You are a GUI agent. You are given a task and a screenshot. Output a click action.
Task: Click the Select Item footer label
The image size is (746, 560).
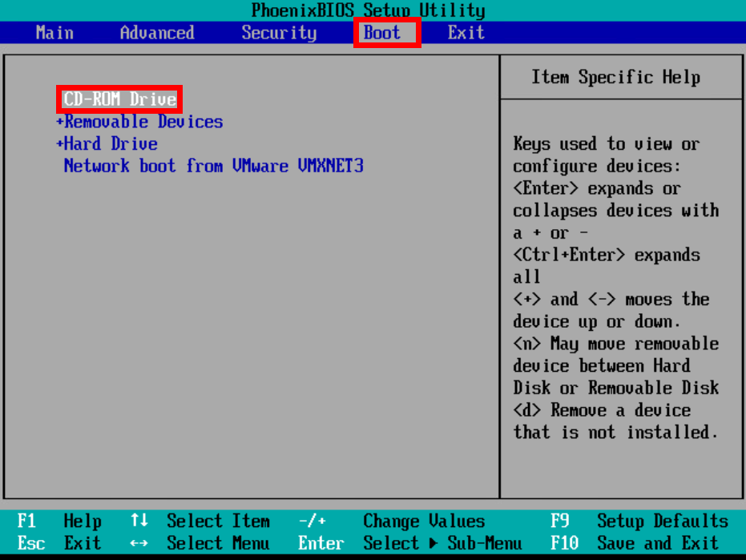(x=219, y=521)
